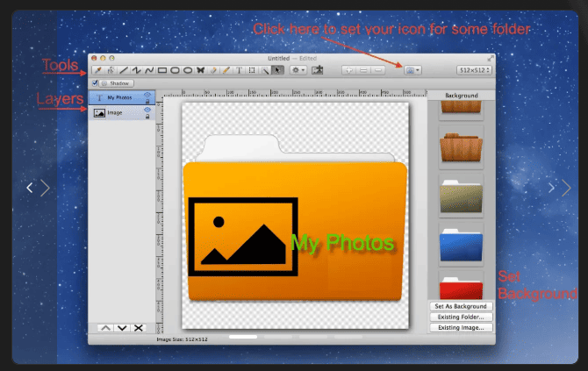
Task: Select the My Photos text layer
Action: [121, 97]
